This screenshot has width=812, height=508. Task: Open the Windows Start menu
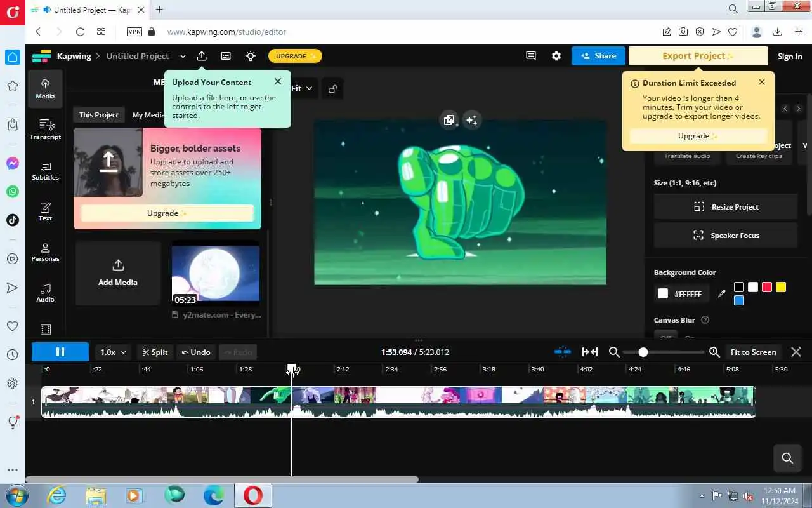tap(16, 495)
